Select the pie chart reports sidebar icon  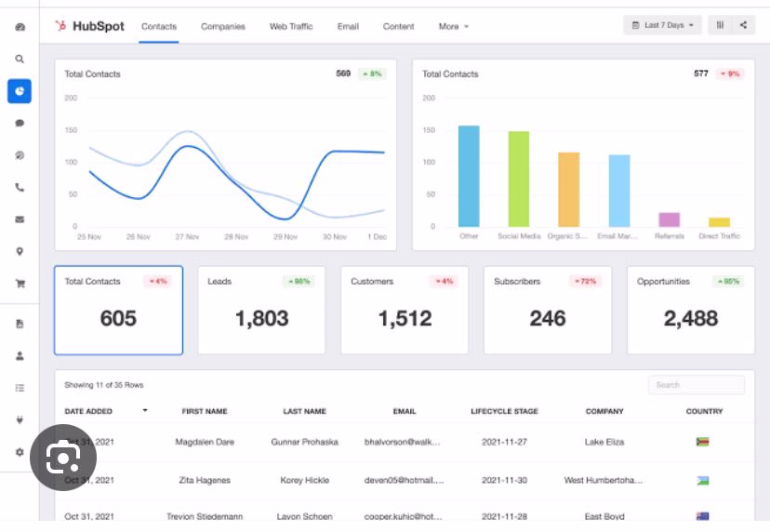20,91
